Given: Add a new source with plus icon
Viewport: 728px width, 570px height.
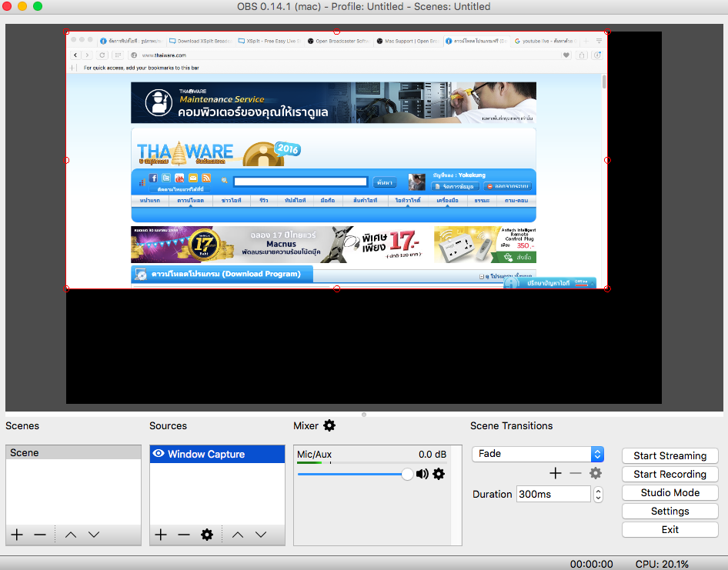Looking at the screenshot, I should point(161,535).
